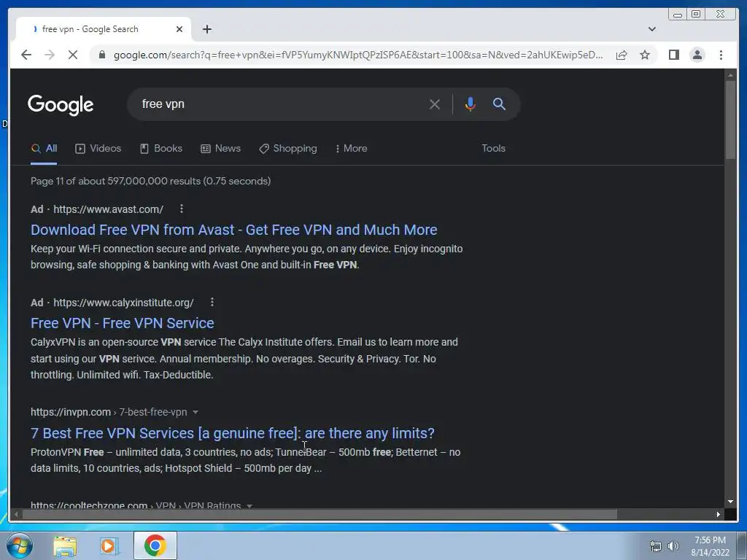Expand the cooltechzone.com result dropdown arrow

[249, 506]
